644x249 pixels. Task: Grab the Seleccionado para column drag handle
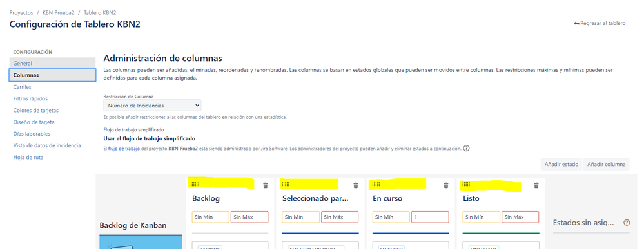click(286, 184)
